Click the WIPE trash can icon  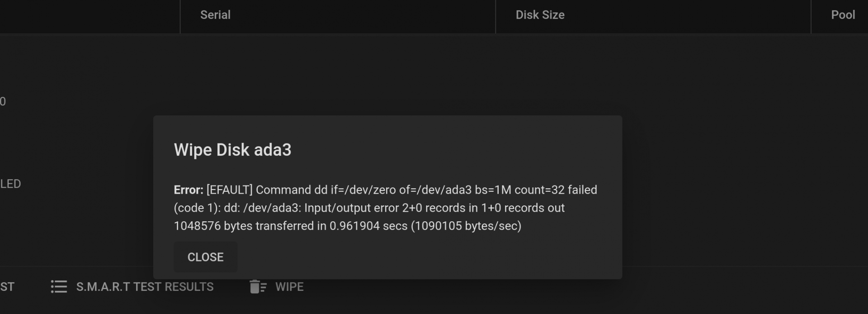[x=258, y=286]
